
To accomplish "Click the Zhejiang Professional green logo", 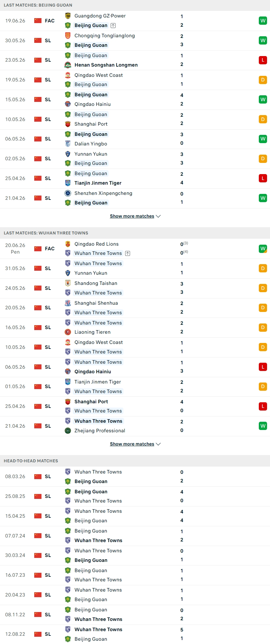I will point(68,431).
